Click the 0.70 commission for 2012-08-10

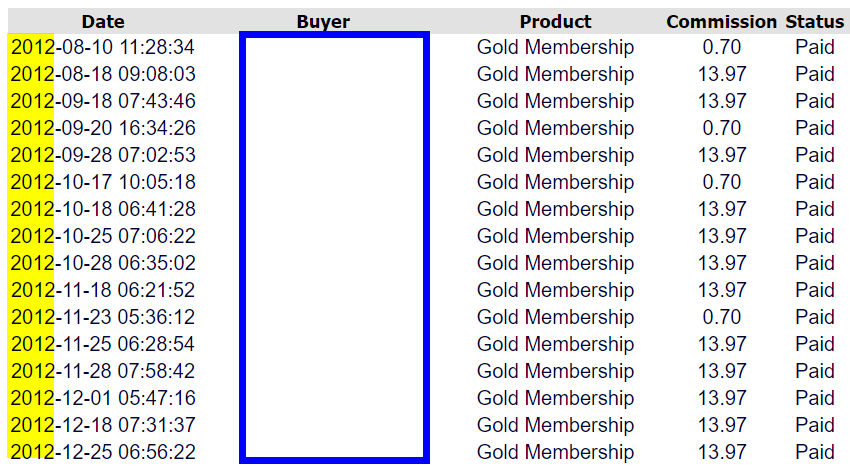[x=721, y=47]
